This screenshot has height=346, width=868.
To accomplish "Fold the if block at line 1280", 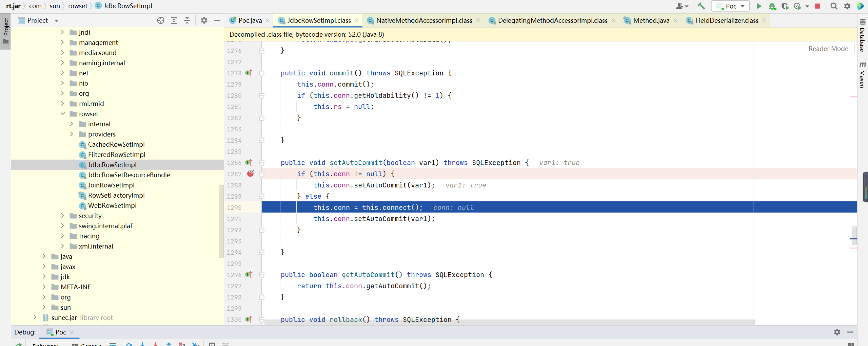I will pos(262,95).
